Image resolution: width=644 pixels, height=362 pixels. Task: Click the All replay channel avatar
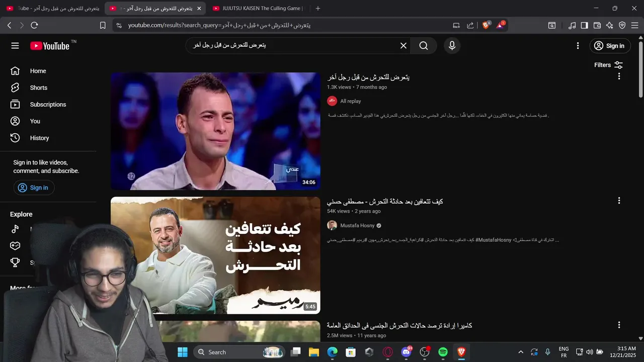tap(332, 101)
